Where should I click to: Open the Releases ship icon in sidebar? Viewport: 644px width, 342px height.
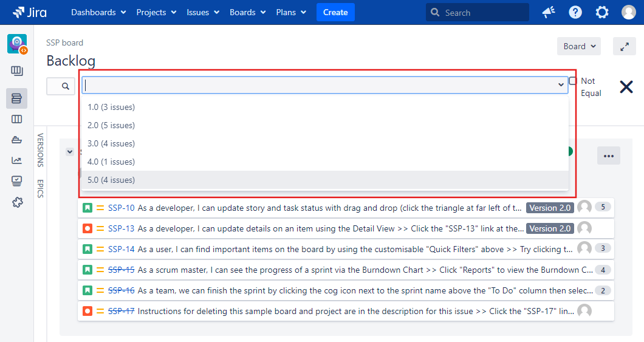coord(16,140)
